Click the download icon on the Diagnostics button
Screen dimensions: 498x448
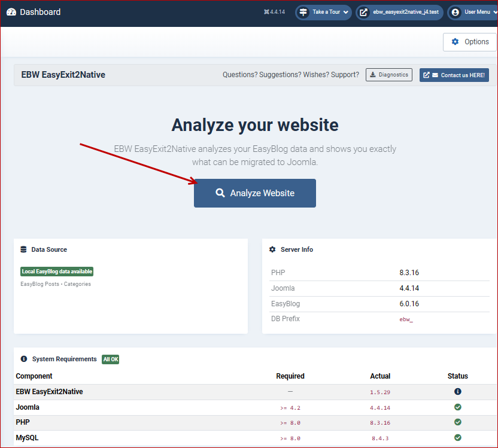pos(373,74)
